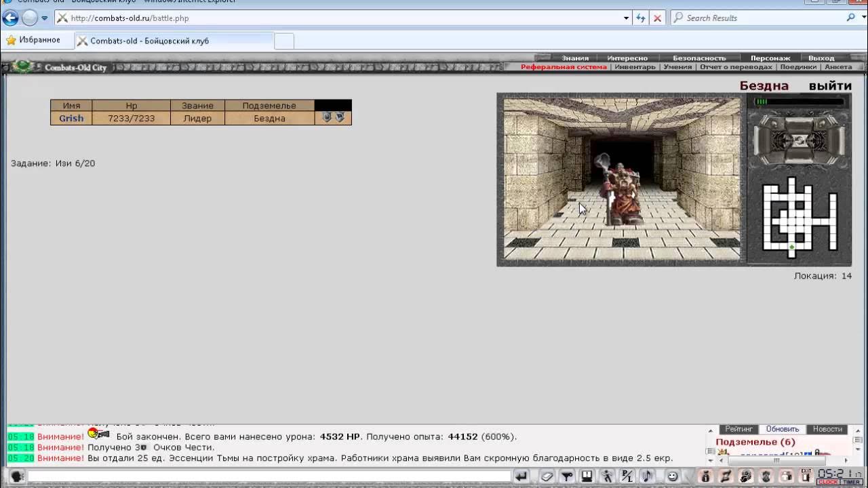This screenshot has height=488, width=868.
Task: Click first icon in Grish row
Action: tap(326, 117)
